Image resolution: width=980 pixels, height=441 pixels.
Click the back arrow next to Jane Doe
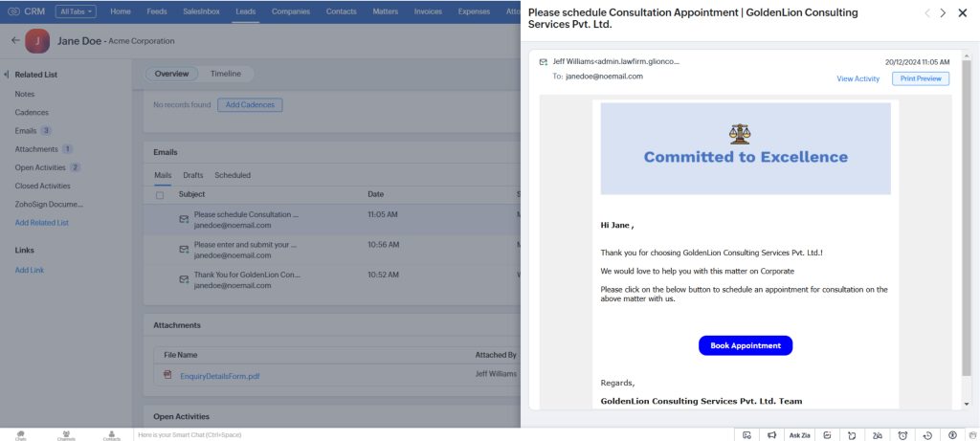point(15,40)
